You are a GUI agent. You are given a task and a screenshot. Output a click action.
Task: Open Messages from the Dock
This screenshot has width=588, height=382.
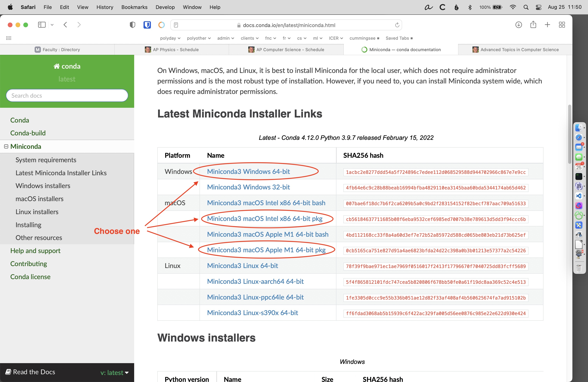(579, 157)
